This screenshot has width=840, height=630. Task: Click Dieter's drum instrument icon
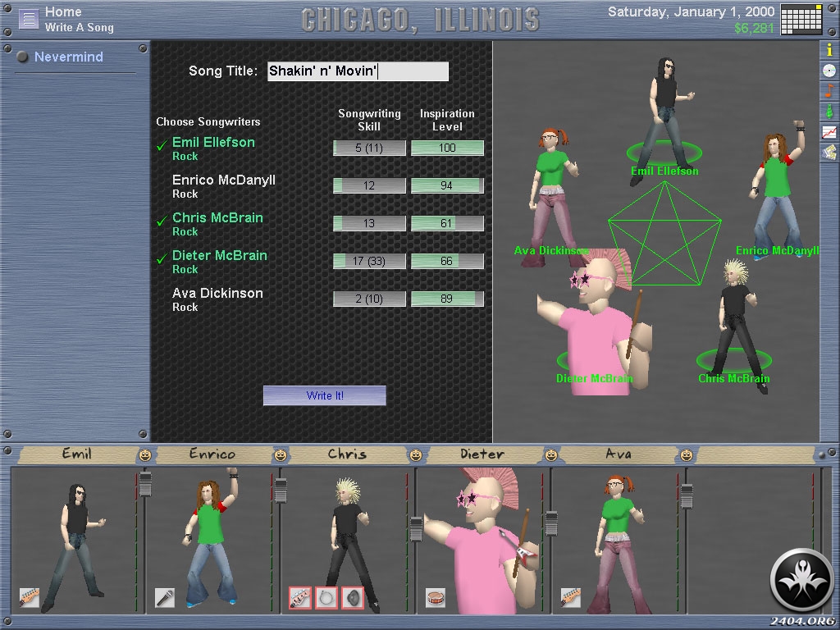pyautogui.click(x=435, y=597)
